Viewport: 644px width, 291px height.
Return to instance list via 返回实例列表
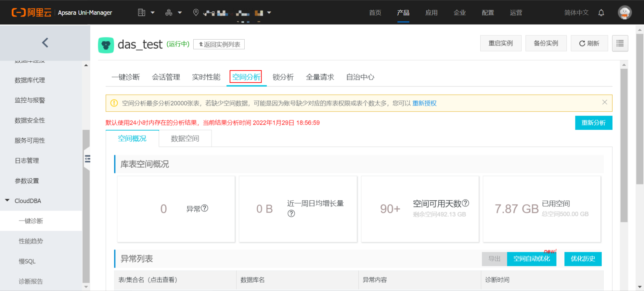click(x=219, y=44)
